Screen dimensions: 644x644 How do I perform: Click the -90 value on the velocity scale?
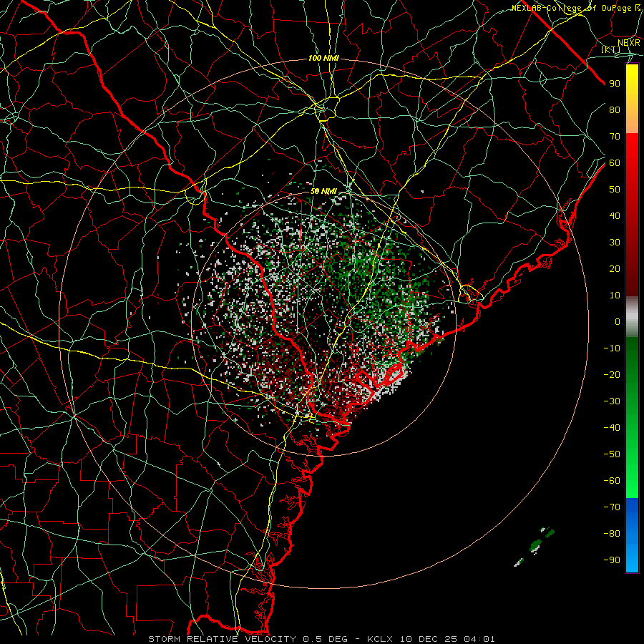pyautogui.click(x=612, y=560)
